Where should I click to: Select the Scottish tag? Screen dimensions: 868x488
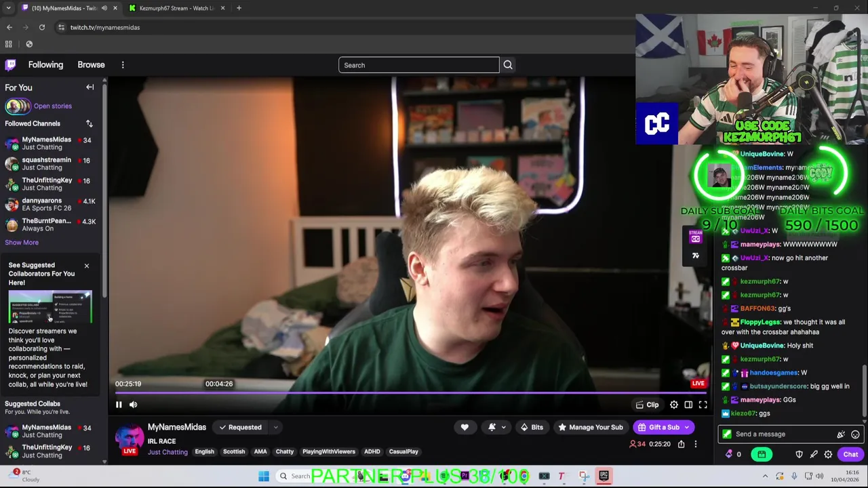pos(234,452)
